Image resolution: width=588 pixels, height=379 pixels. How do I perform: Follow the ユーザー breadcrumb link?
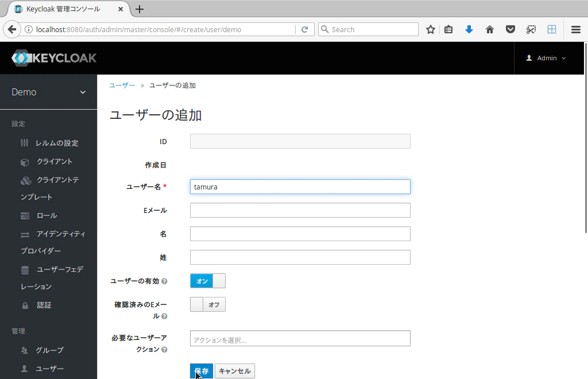tap(122, 86)
